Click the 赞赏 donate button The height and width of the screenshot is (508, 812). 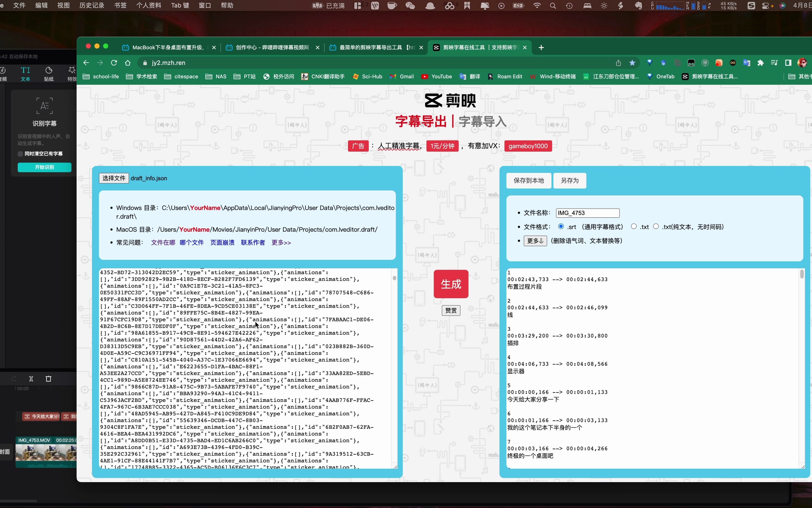point(451,310)
